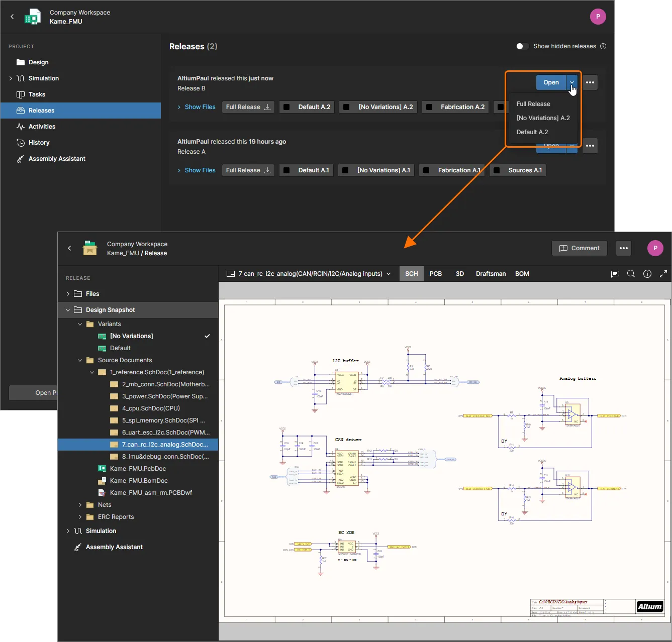Show Files for Release B

point(200,107)
